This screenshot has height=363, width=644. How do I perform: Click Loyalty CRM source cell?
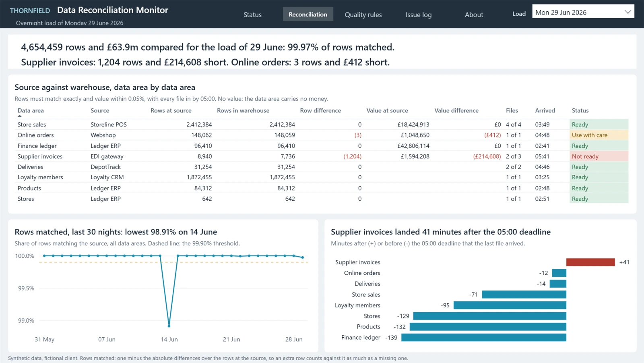pos(107,177)
